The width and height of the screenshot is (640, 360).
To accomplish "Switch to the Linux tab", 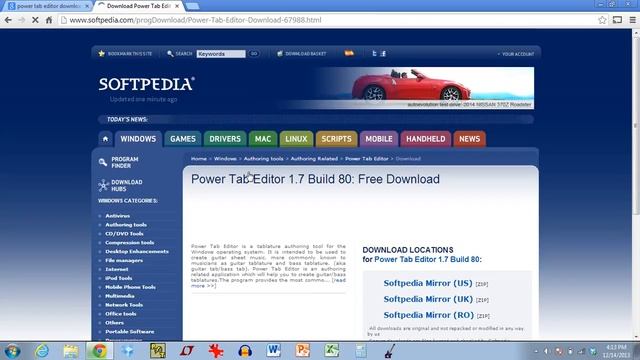I will click(296, 139).
